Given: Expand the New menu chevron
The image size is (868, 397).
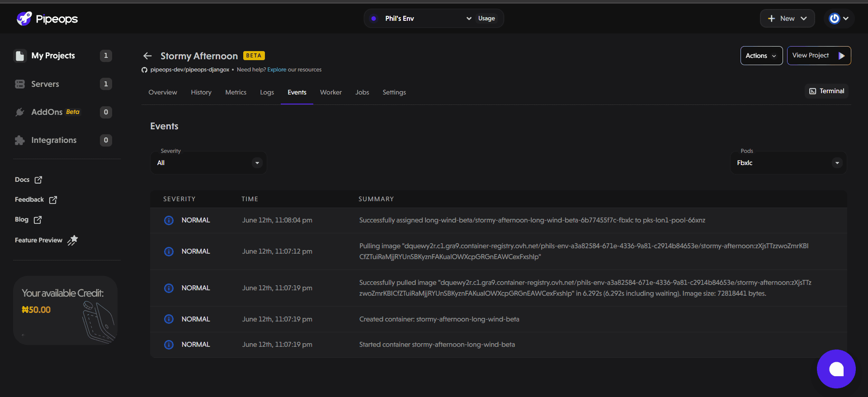Looking at the screenshot, I should point(803,19).
